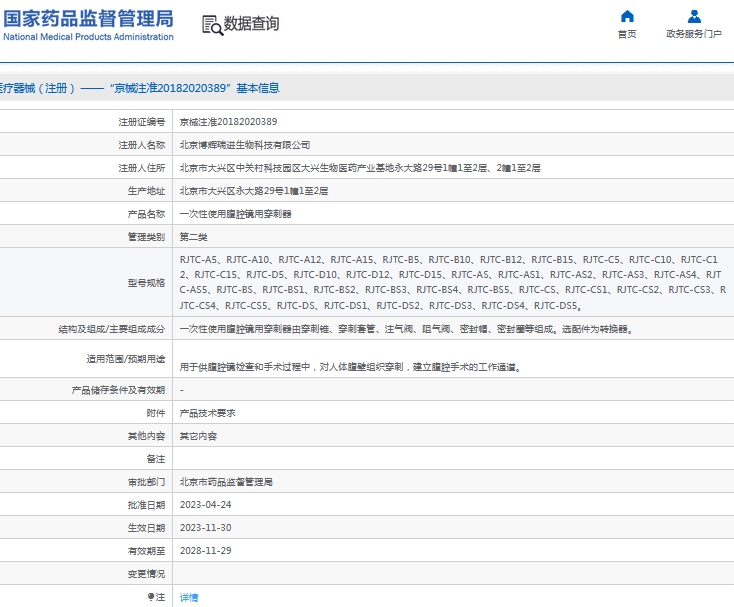This screenshot has height=607, width=734.
Task: Click the 审批部门 label
Action: pyautogui.click(x=147, y=482)
